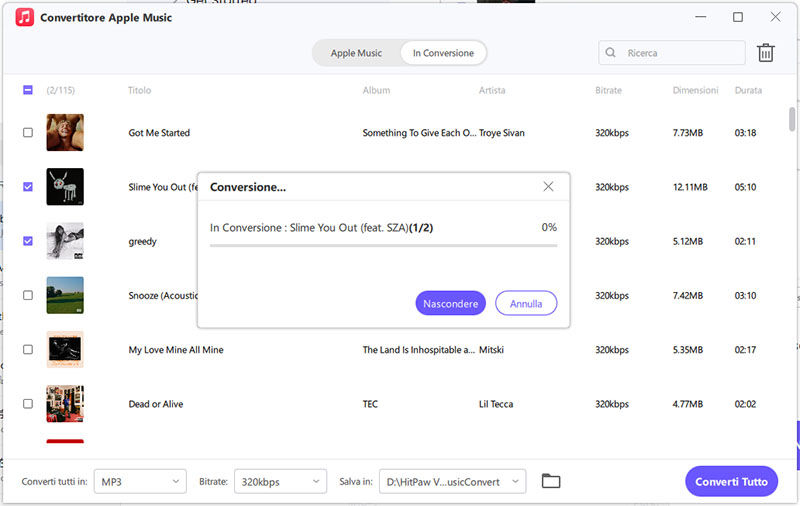Click artist name Mitski
Image resolution: width=800 pixels, height=506 pixels.
[x=491, y=350]
